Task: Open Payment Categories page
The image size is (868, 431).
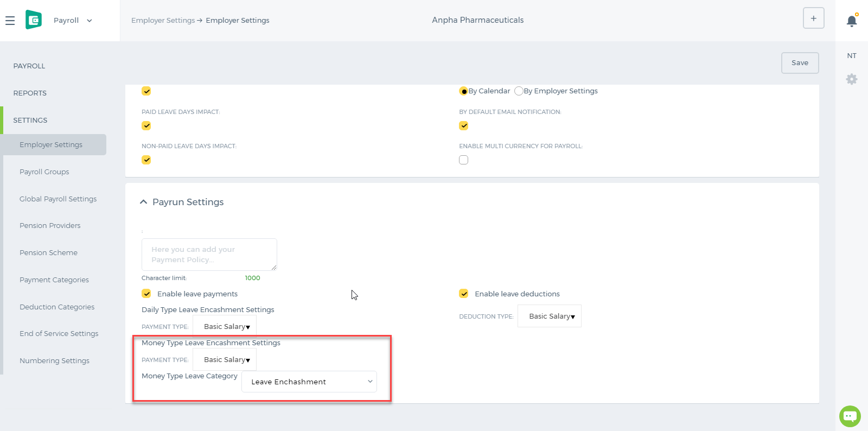Action: (x=54, y=280)
